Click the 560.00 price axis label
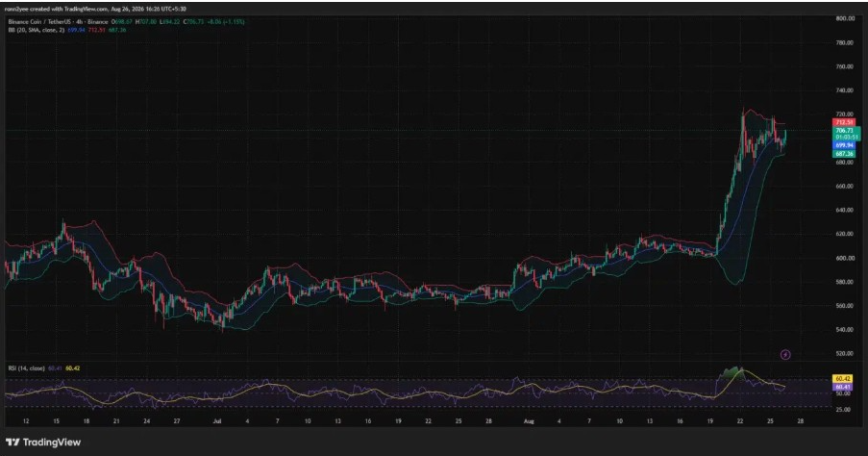868x456 pixels. coord(845,306)
